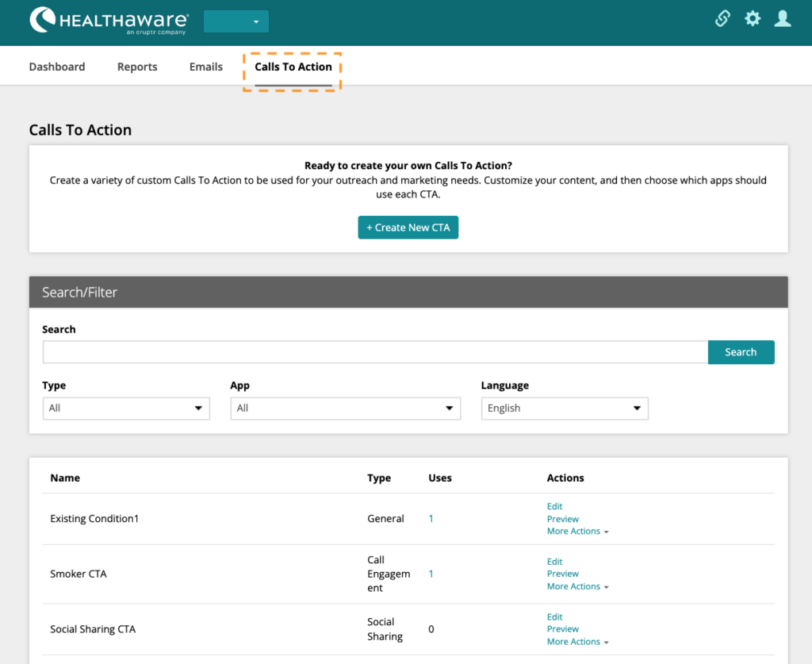
Task: View uses count for Smoker CTA
Action: click(x=431, y=574)
